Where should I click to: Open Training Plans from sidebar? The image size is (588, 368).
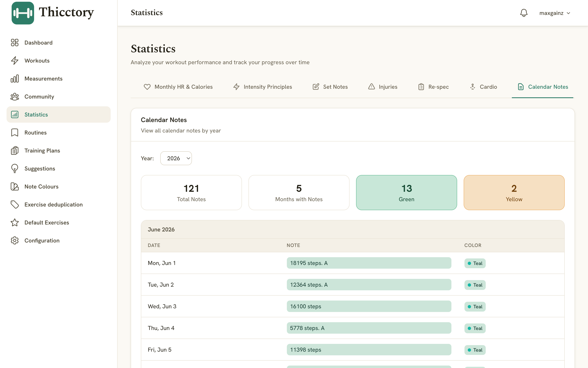click(x=59, y=151)
